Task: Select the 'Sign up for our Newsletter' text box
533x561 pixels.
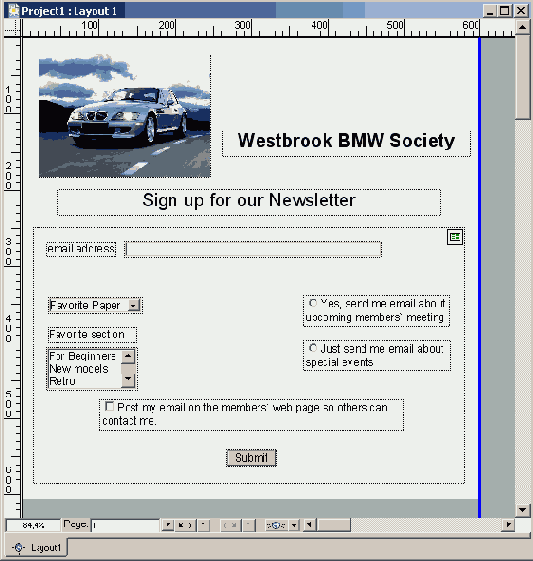Action: [249, 202]
